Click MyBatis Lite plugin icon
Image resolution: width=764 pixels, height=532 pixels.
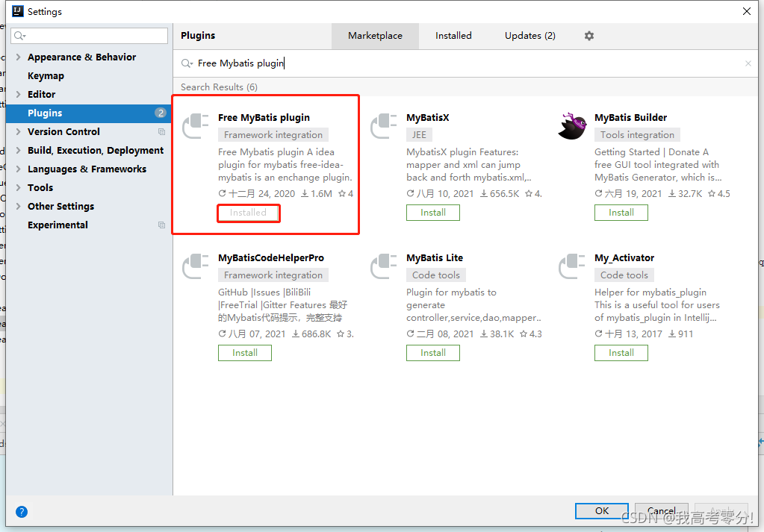pos(383,266)
